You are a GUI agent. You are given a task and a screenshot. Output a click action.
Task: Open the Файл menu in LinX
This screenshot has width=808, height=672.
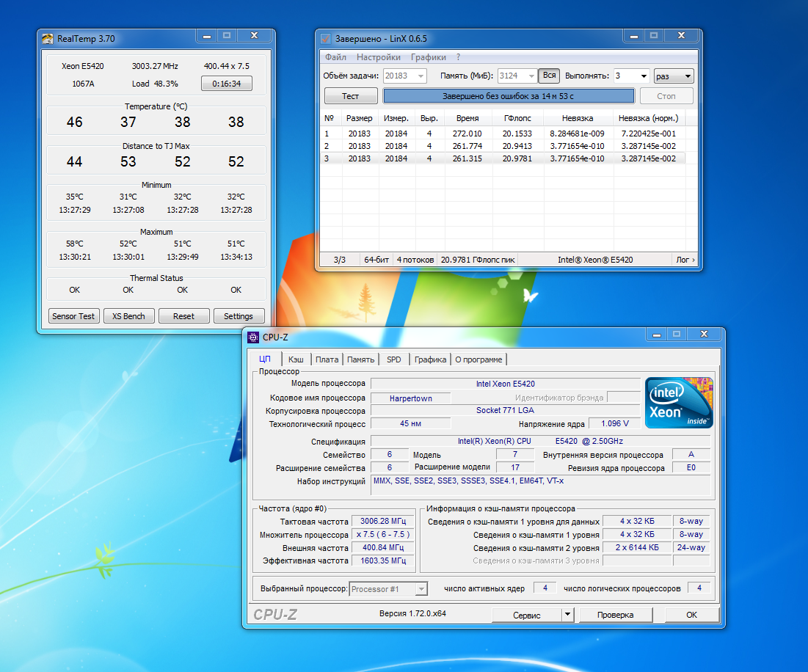click(335, 57)
